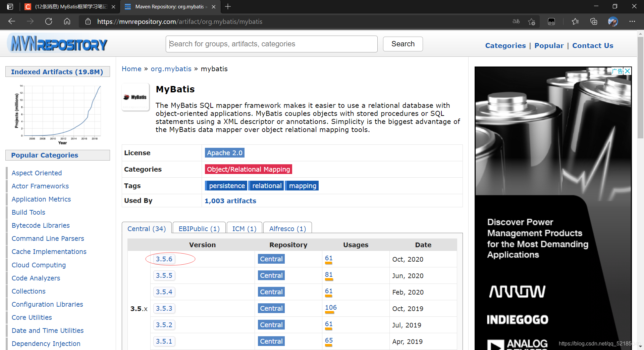
Task: Open the ICM (1) tab
Action: point(244,229)
